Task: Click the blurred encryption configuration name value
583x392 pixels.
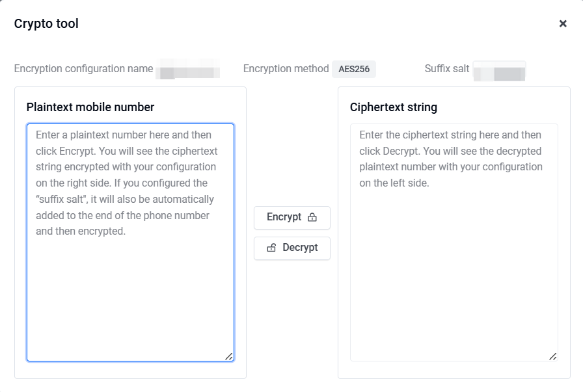Action: pyautogui.click(x=188, y=69)
